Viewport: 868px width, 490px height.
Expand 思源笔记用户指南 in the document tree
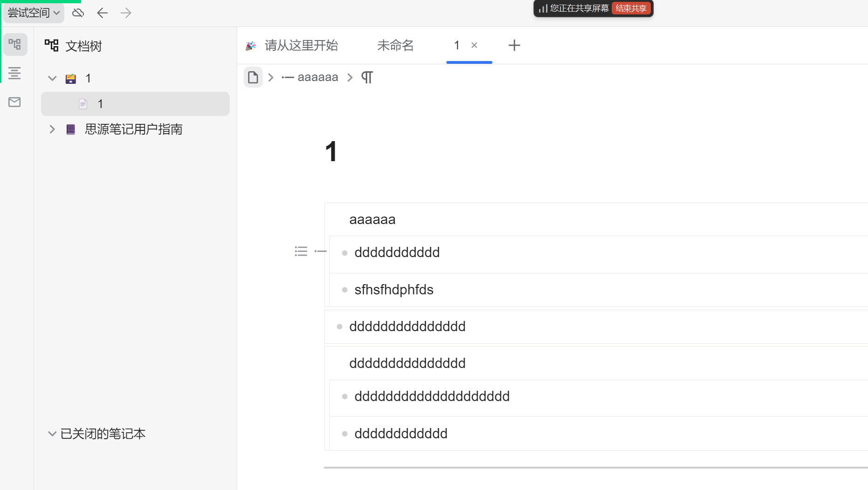click(x=52, y=129)
